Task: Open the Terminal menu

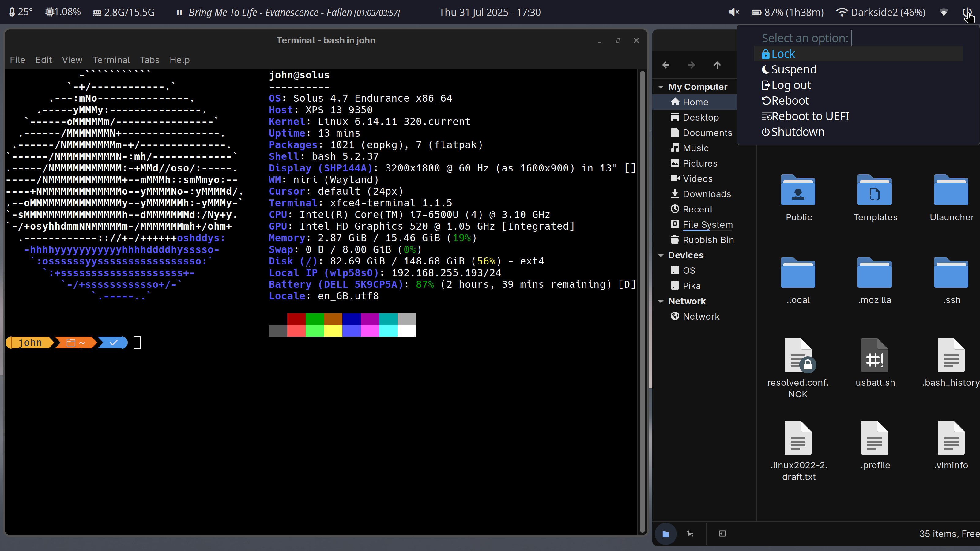Action: pyautogui.click(x=111, y=60)
